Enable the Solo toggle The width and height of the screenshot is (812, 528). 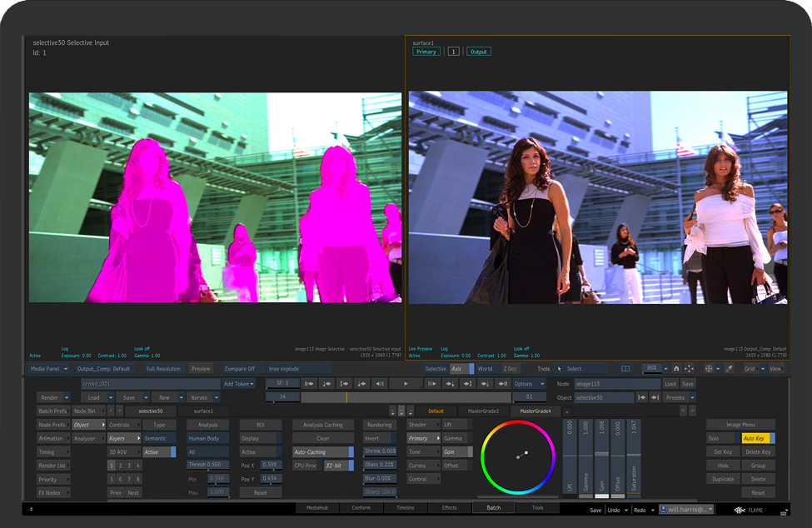721,438
